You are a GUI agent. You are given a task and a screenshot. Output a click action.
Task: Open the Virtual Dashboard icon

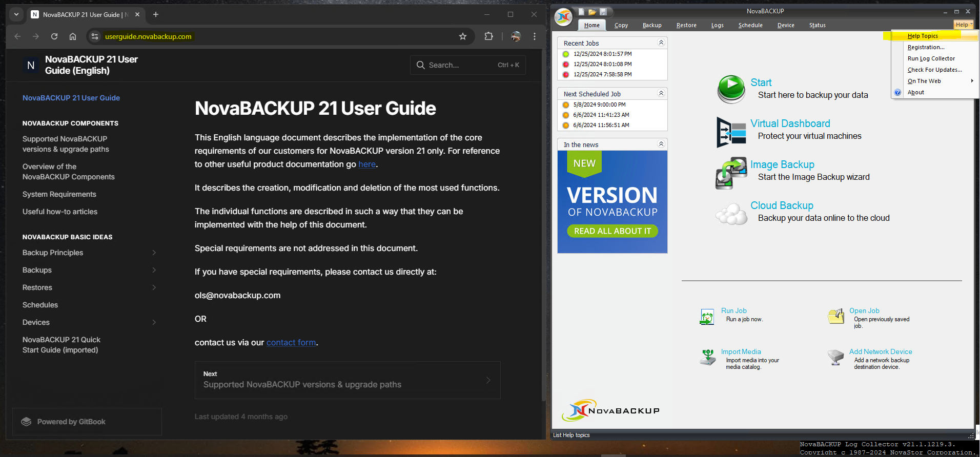(731, 132)
